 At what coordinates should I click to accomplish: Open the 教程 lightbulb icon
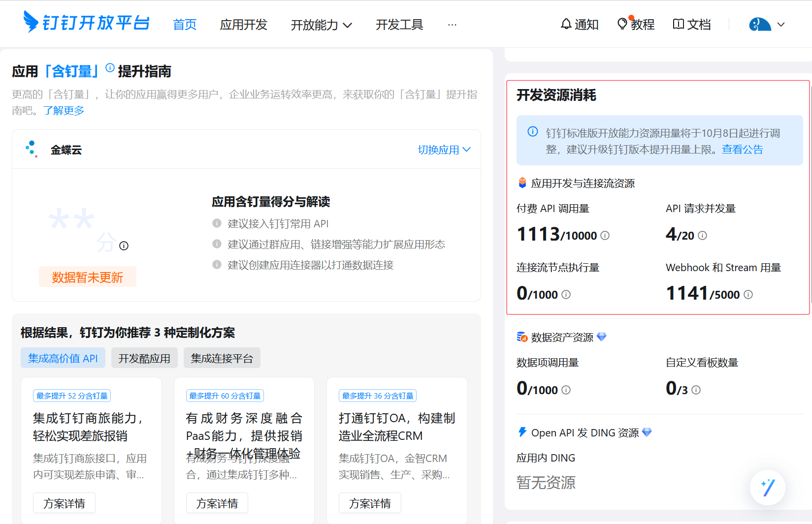point(622,24)
